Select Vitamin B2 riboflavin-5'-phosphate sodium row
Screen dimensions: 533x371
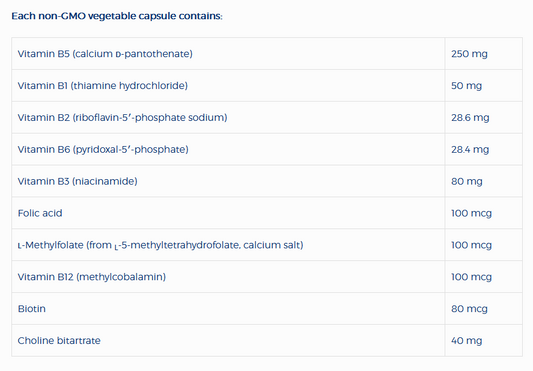(x=267, y=117)
